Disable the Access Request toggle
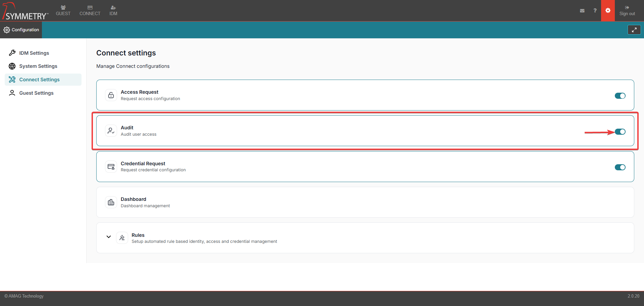 point(620,96)
